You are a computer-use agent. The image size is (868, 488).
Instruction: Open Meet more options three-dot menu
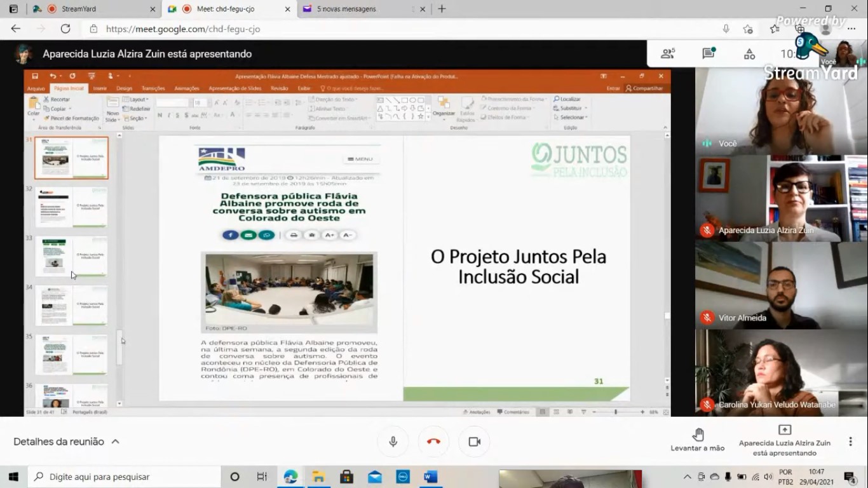[x=850, y=442]
